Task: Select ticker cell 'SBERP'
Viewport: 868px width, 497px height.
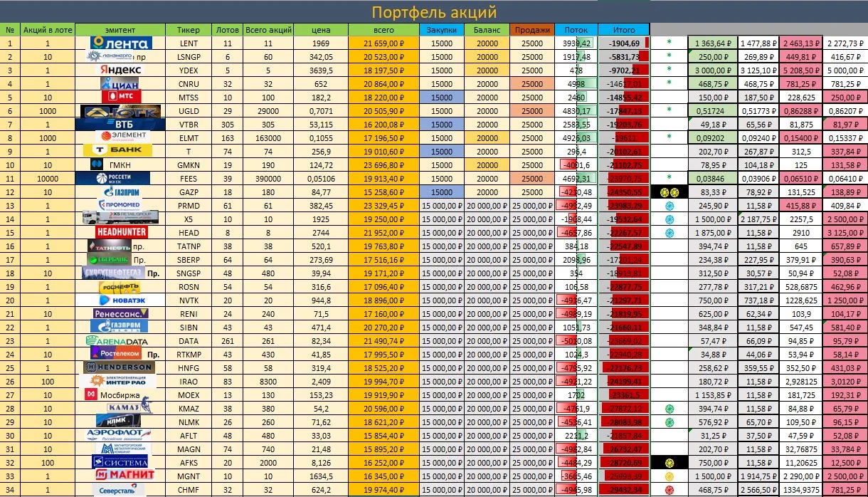Action: tap(189, 259)
